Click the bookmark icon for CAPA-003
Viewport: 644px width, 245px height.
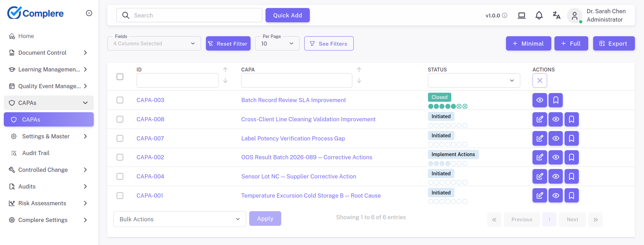(x=555, y=100)
